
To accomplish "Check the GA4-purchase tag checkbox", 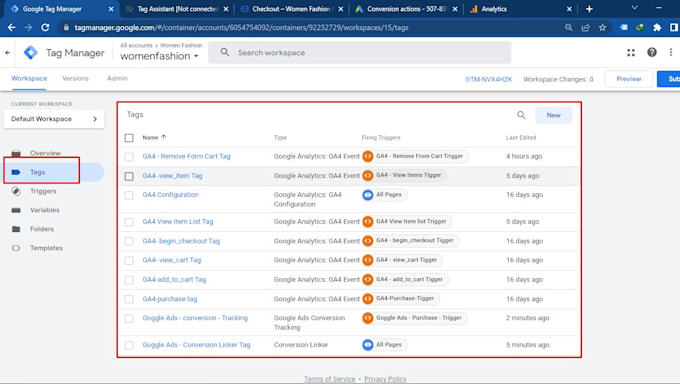I will coord(129,299).
